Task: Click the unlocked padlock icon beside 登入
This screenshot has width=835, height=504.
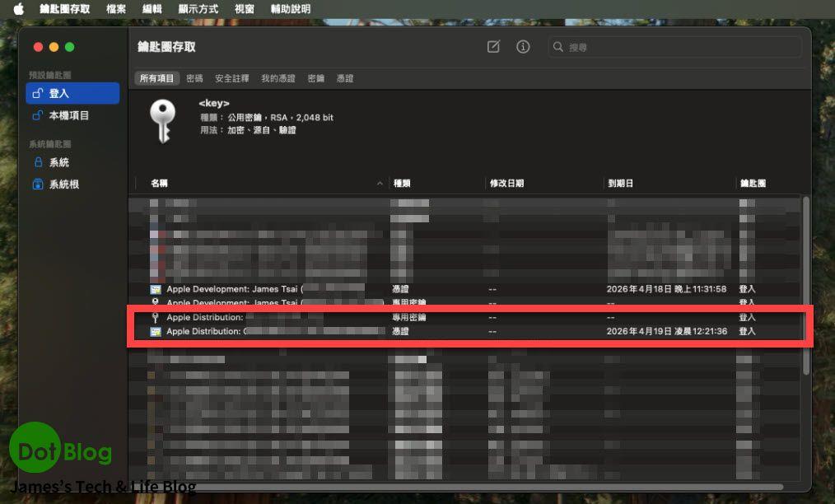Action: [37, 94]
